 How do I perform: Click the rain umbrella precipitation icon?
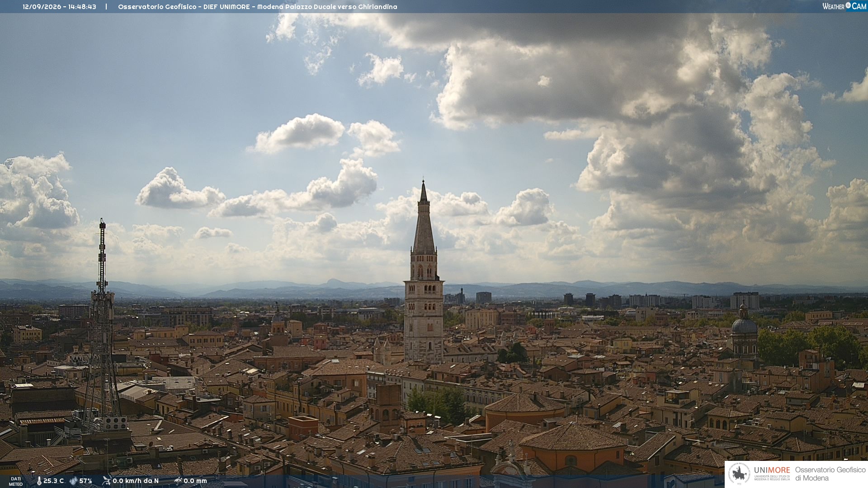click(178, 481)
